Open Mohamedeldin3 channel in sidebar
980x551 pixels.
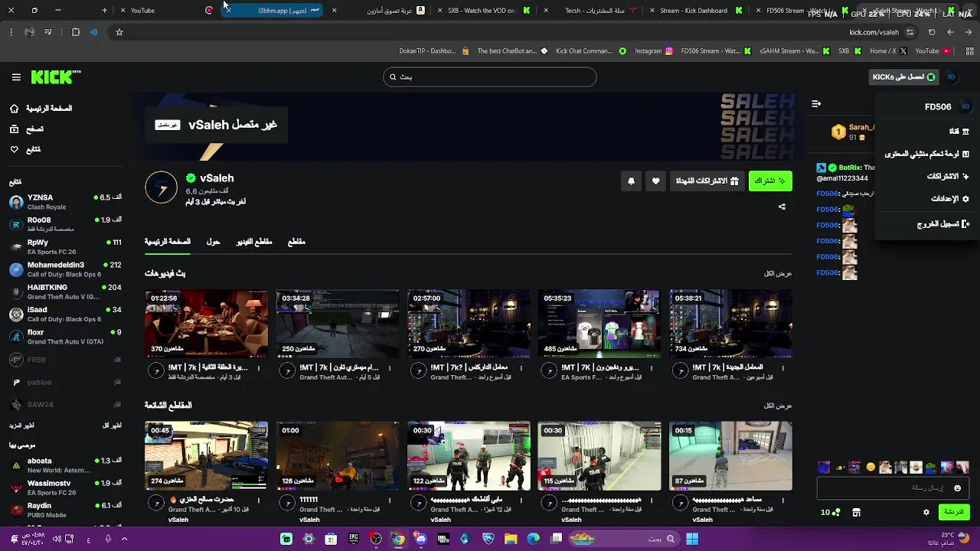[x=65, y=269]
